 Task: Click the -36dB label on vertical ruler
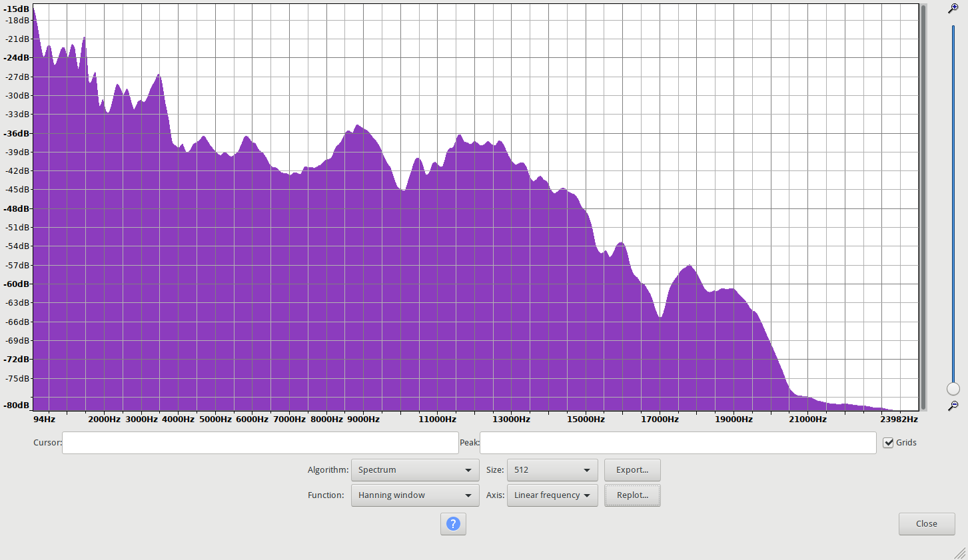click(17, 133)
